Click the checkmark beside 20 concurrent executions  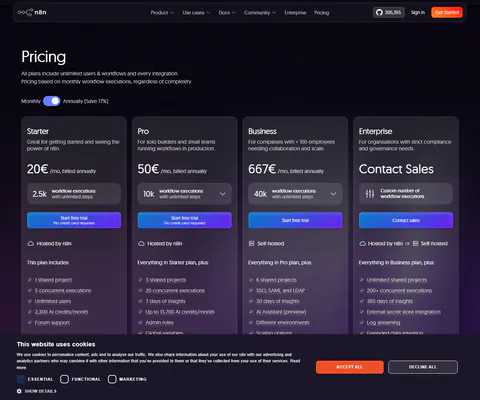pyautogui.click(x=140, y=291)
